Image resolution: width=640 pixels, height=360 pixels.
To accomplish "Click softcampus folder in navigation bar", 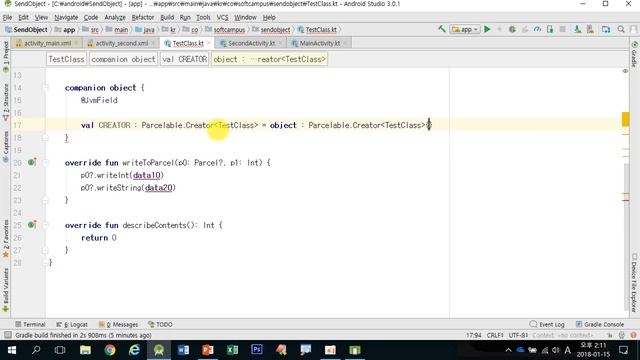I will (x=225, y=30).
